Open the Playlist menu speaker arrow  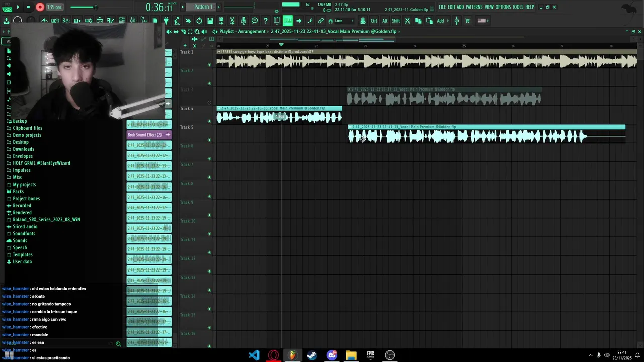click(215, 32)
